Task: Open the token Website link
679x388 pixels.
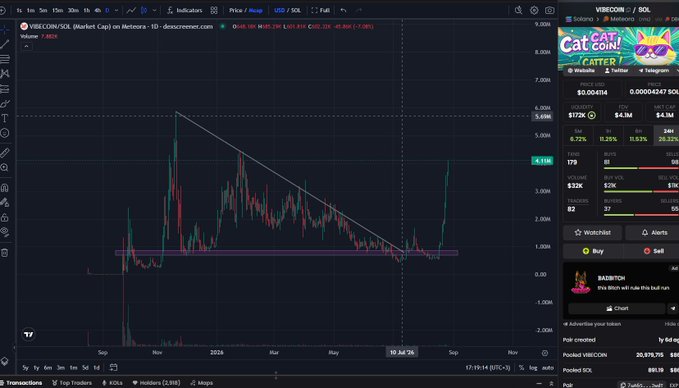Action: [581, 71]
